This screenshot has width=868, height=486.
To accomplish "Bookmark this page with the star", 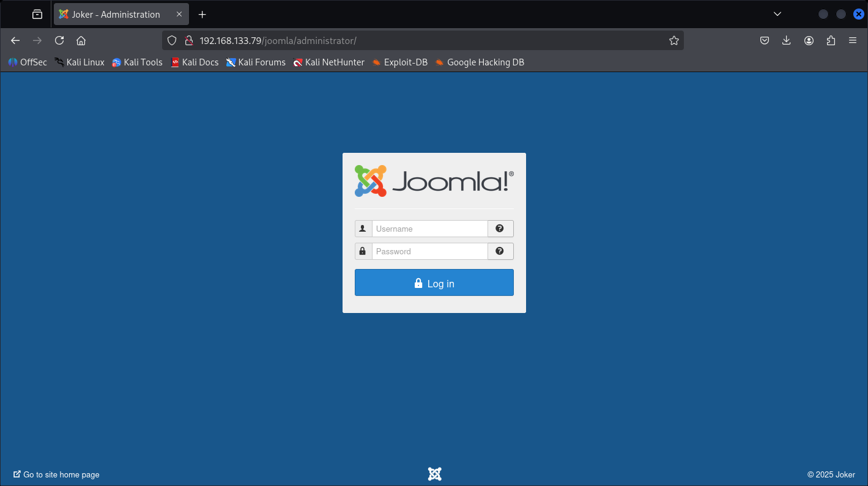I will click(674, 40).
